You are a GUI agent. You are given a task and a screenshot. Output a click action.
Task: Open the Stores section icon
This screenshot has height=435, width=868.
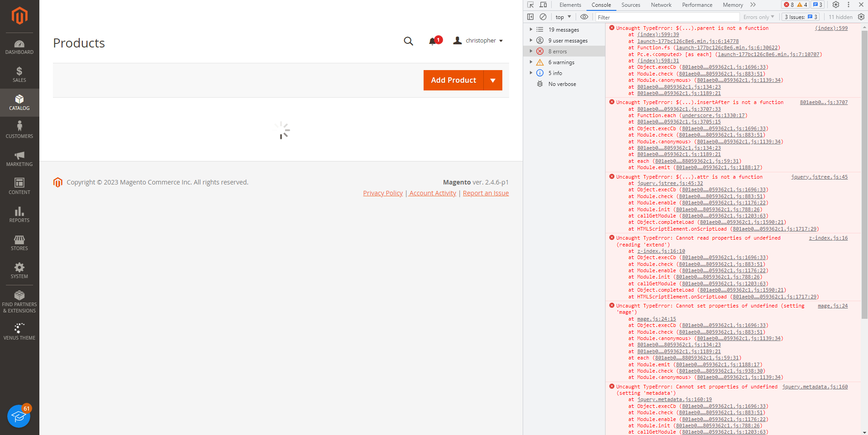pos(19,243)
